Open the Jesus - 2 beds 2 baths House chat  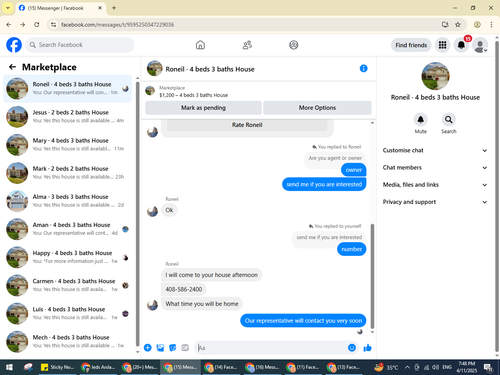coord(67,116)
